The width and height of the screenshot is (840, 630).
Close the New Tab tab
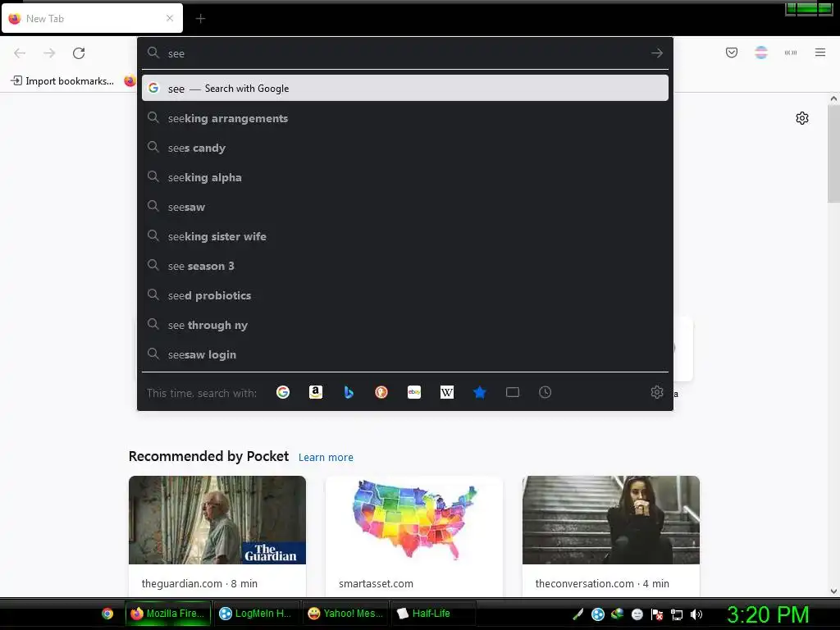point(170,18)
